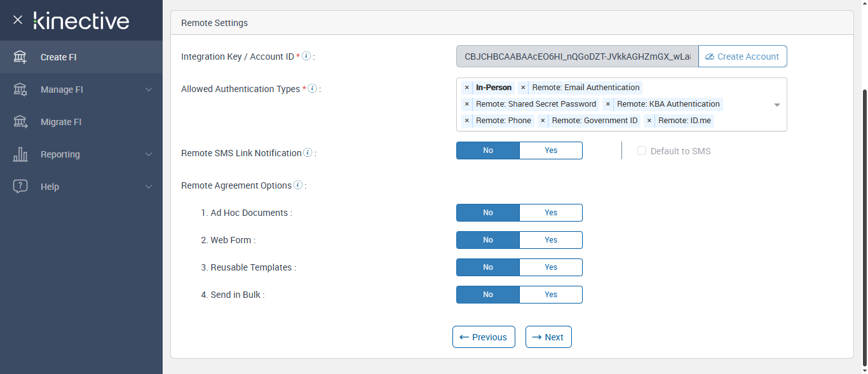The image size is (868, 374).
Task: Click the Create FI bank icon
Action: click(x=20, y=57)
